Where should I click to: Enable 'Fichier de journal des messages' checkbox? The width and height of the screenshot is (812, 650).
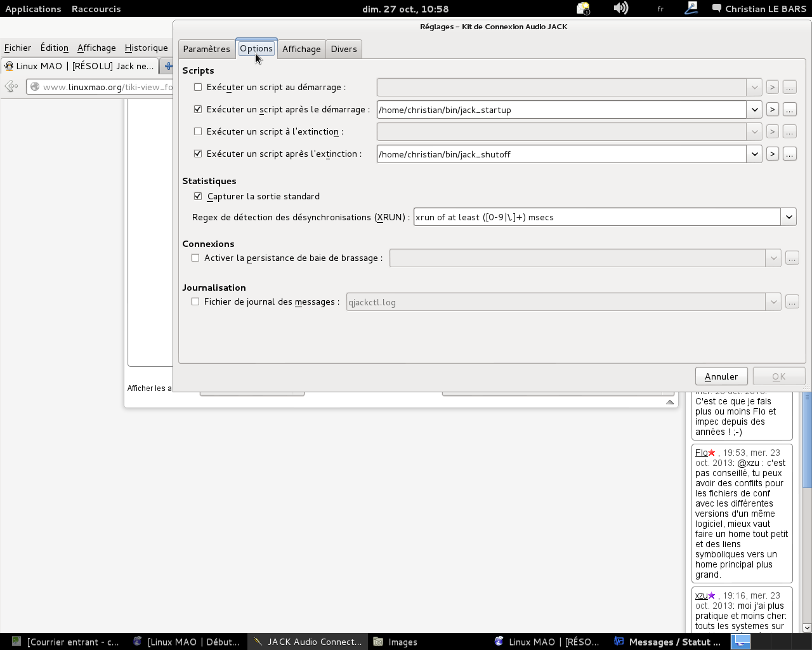195,302
